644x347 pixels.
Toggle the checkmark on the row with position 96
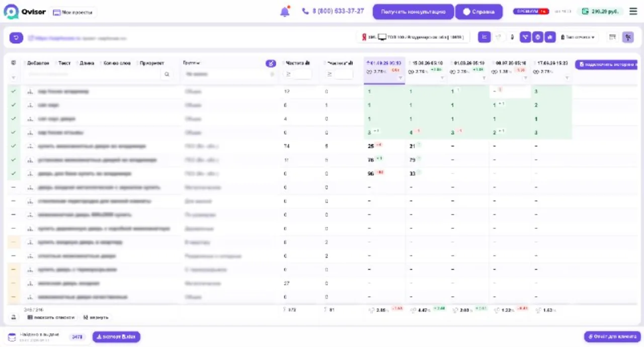(14, 173)
